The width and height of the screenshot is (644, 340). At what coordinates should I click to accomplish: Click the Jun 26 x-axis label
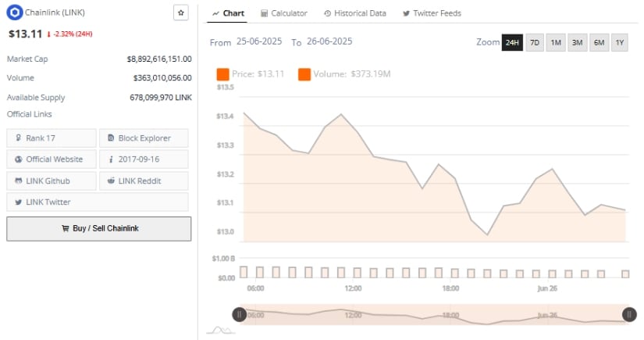pyautogui.click(x=547, y=288)
